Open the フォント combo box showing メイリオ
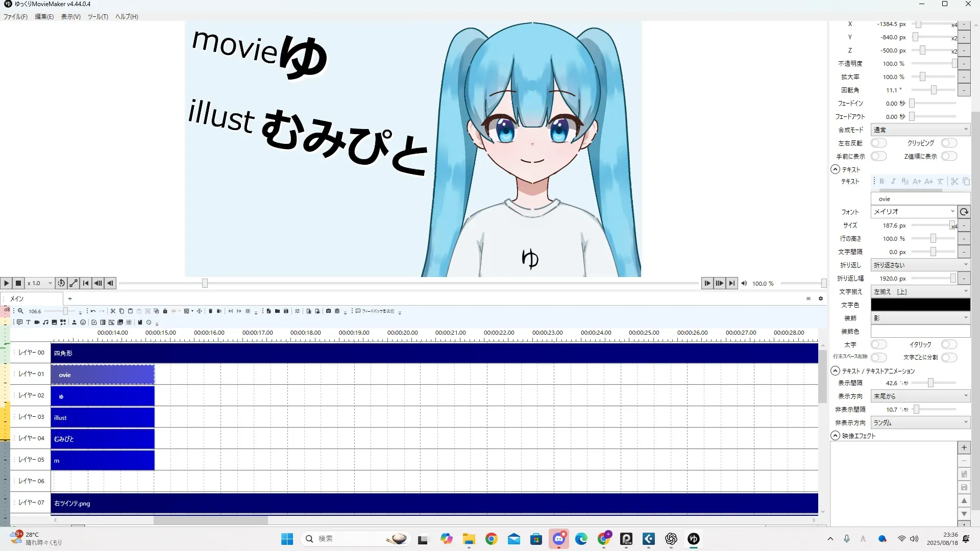980x551 pixels. (x=913, y=211)
